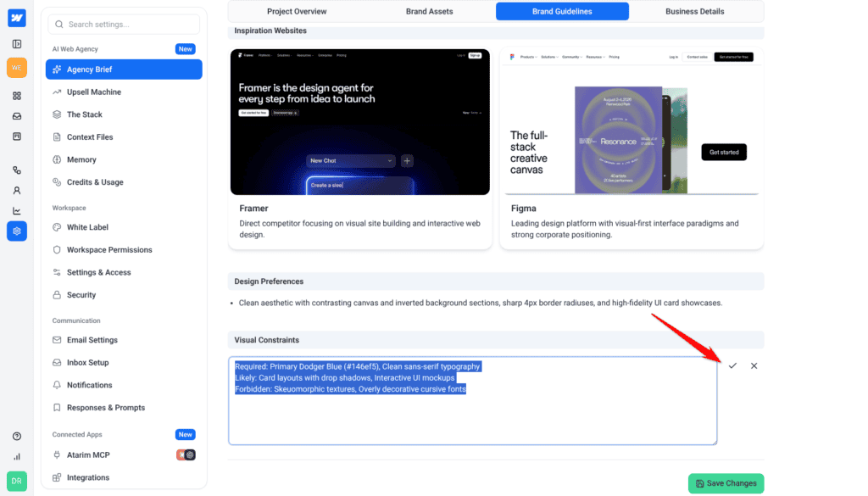Click the Upsell Machine trend icon
The width and height of the screenshot is (868, 496).
tap(57, 92)
